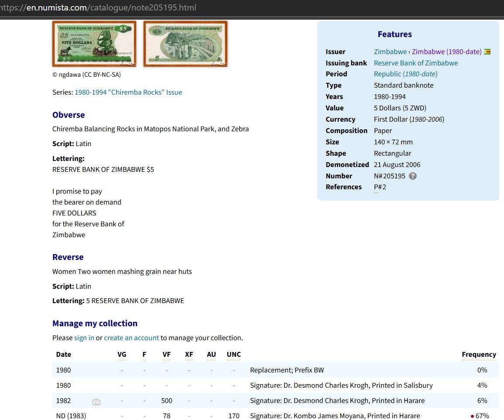The height and width of the screenshot is (420, 504).
Task: Click the UNC grade column header
Action: point(233,355)
